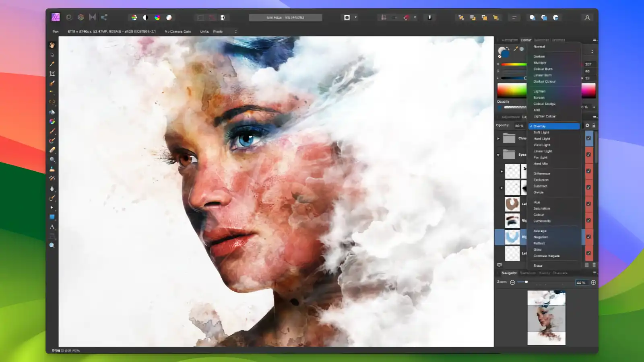Open the layer opacity percentage dropdown
Screen dimensions: 644x362
click(x=519, y=125)
